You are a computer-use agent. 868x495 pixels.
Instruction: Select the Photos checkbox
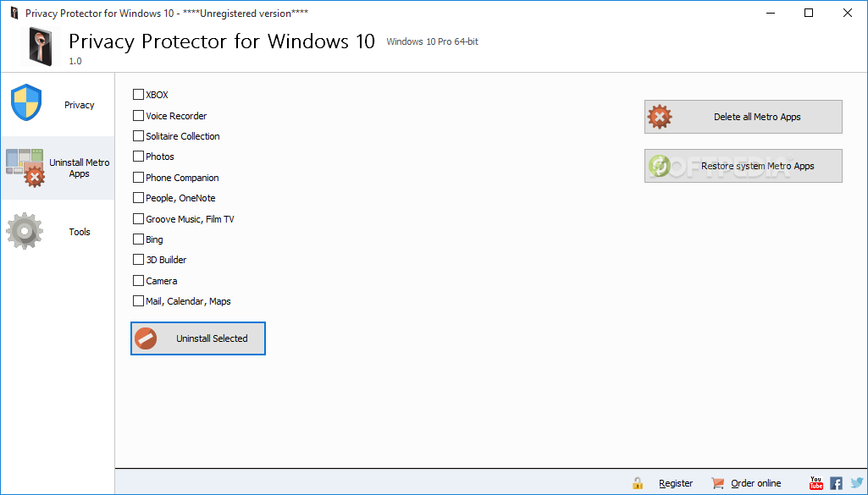pos(138,157)
